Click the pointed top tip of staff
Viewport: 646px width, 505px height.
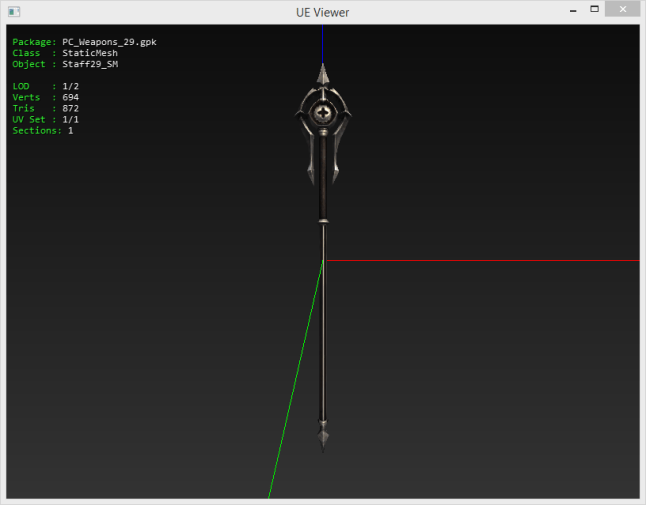(322, 70)
